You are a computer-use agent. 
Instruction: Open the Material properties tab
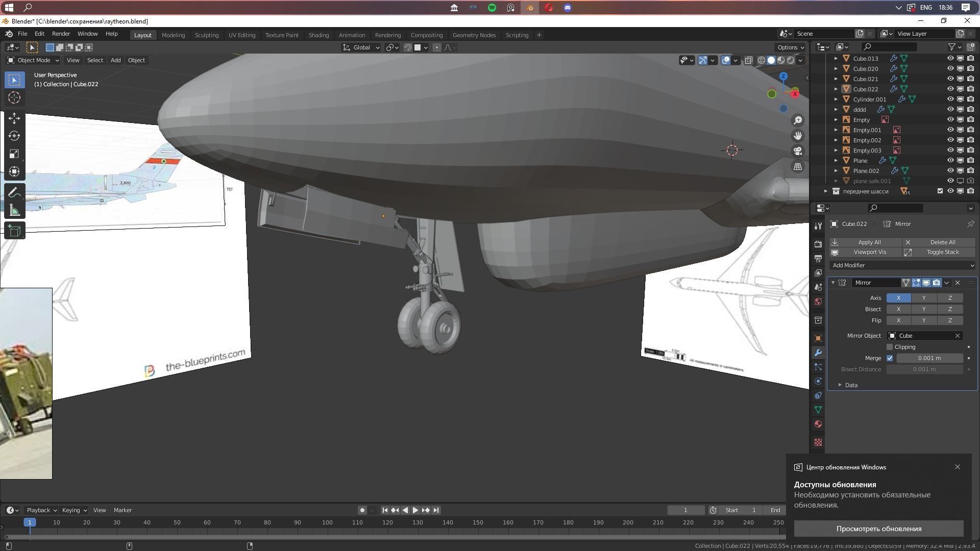point(818,424)
